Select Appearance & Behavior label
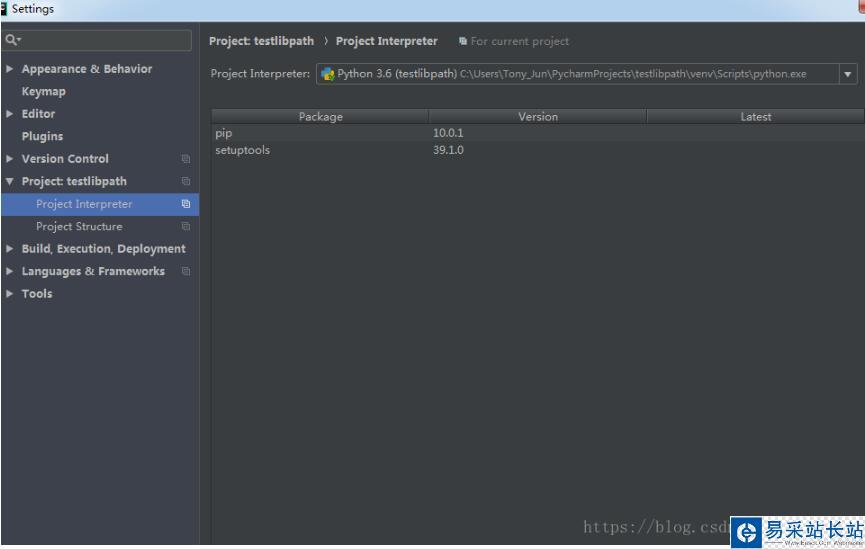This screenshot has width=865, height=549. pos(87,69)
